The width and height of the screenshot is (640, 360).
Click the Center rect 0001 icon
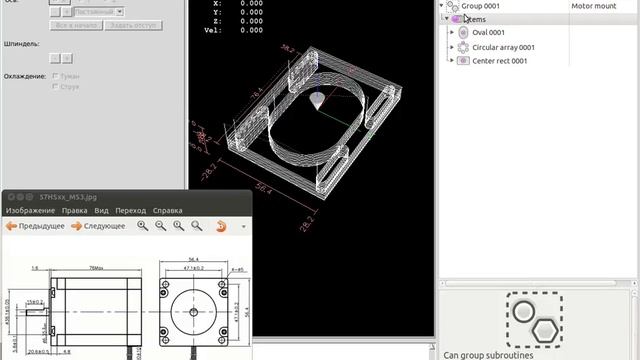[x=463, y=61]
